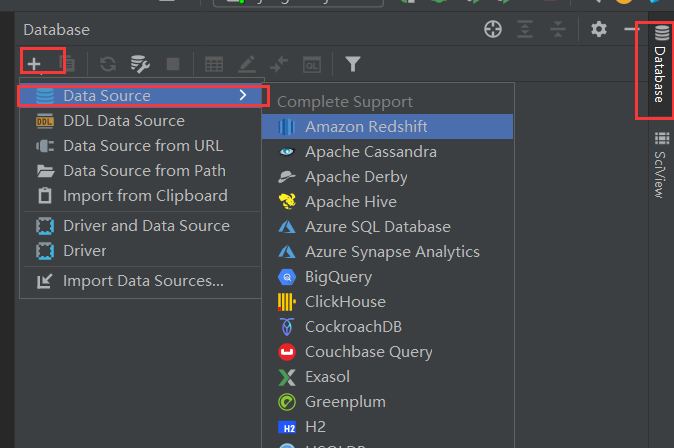Click the Jump to Source arrow icon
The image size is (674, 448).
coord(279,64)
